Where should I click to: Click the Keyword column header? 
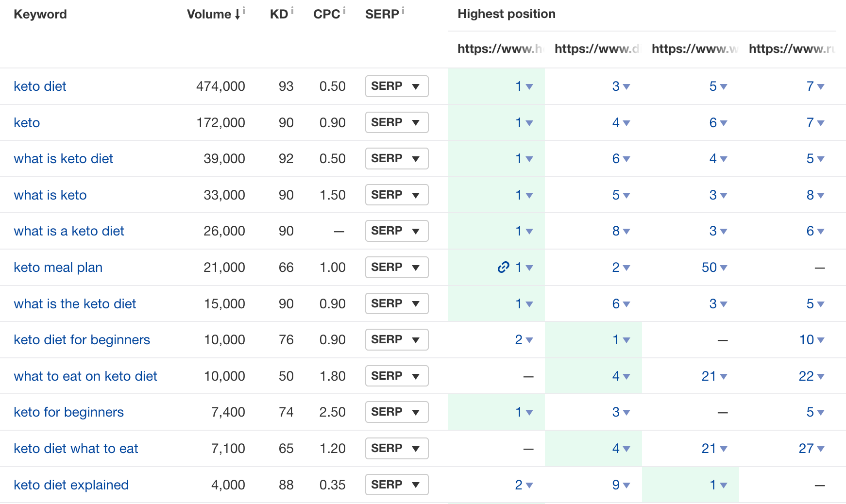click(40, 14)
